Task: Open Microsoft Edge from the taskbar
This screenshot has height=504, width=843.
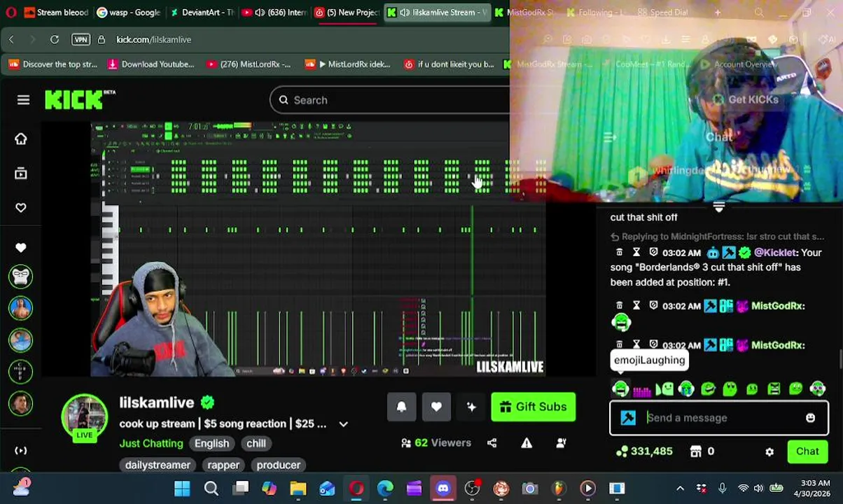Action: [385, 488]
